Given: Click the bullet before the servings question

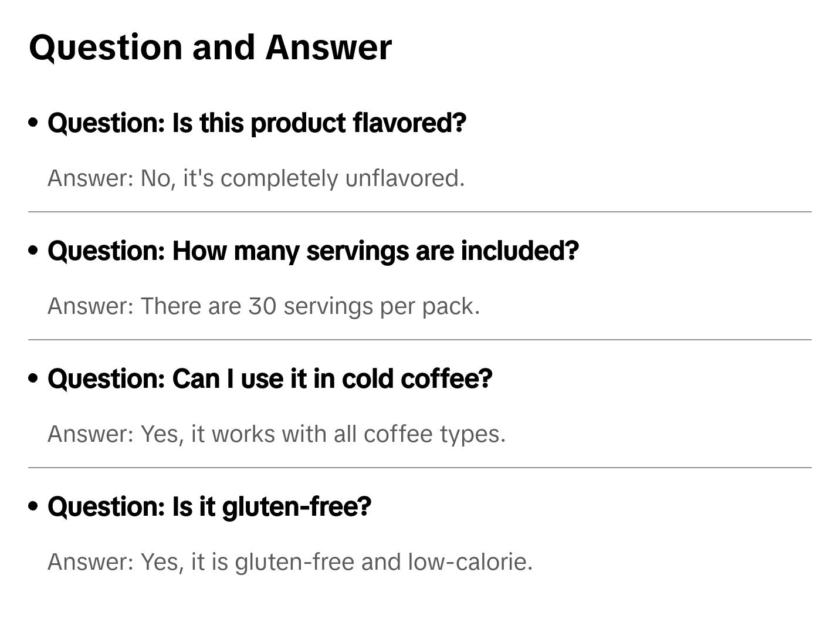Looking at the screenshot, I should tap(33, 251).
